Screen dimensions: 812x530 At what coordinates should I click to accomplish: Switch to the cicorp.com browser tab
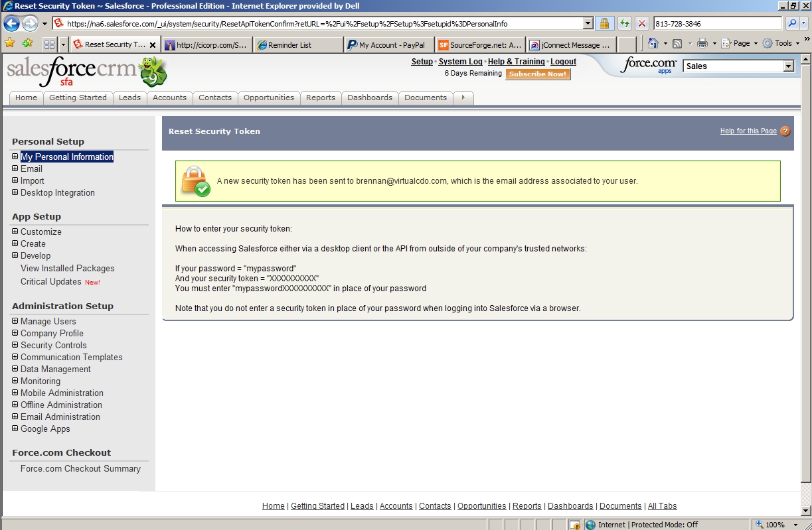(x=207, y=45)
